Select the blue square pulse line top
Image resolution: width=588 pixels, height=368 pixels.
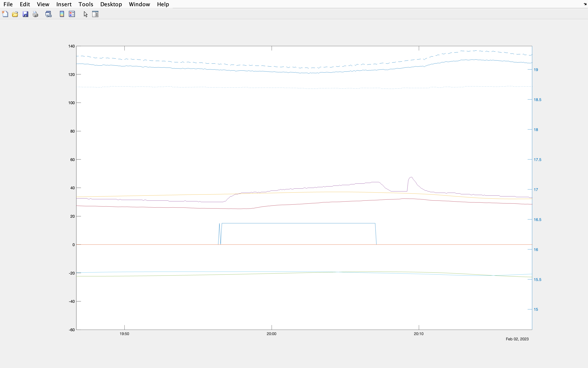pyautogui.click(x=298, y=223)
